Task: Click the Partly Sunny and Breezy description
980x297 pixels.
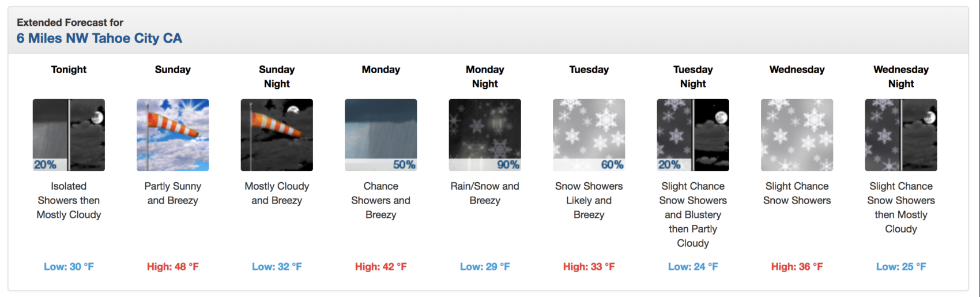Action: coord(173,193)
